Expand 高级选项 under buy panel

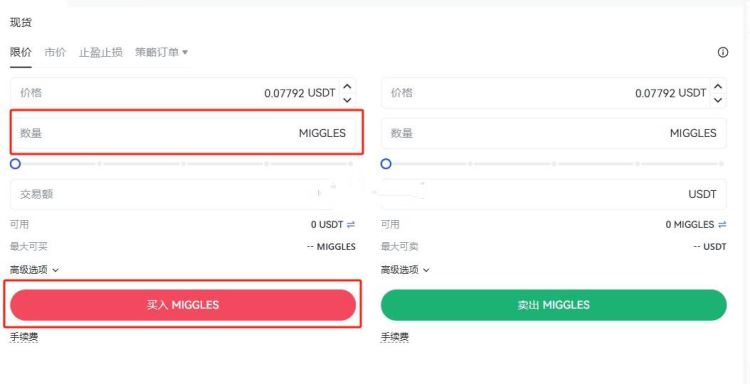34,270
